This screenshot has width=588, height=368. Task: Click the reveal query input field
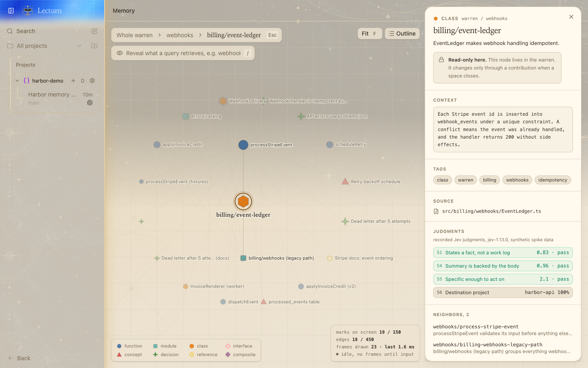coord(183,53)
